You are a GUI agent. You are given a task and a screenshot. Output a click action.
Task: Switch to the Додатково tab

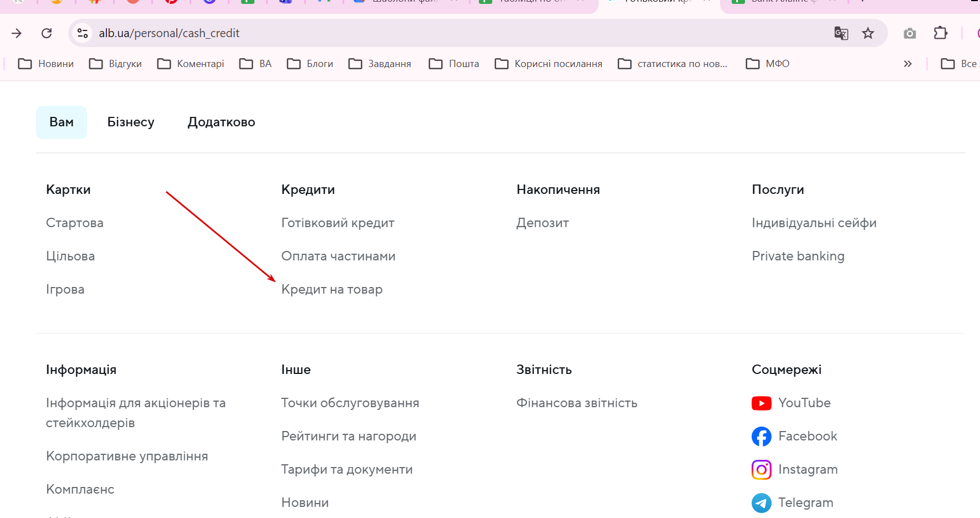click(221, 122)
